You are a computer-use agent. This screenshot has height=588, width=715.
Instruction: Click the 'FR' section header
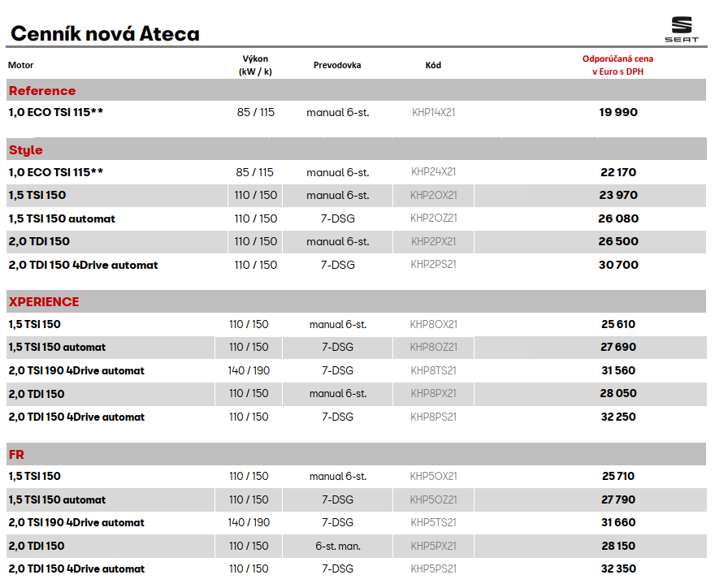(x=16, y=455)
